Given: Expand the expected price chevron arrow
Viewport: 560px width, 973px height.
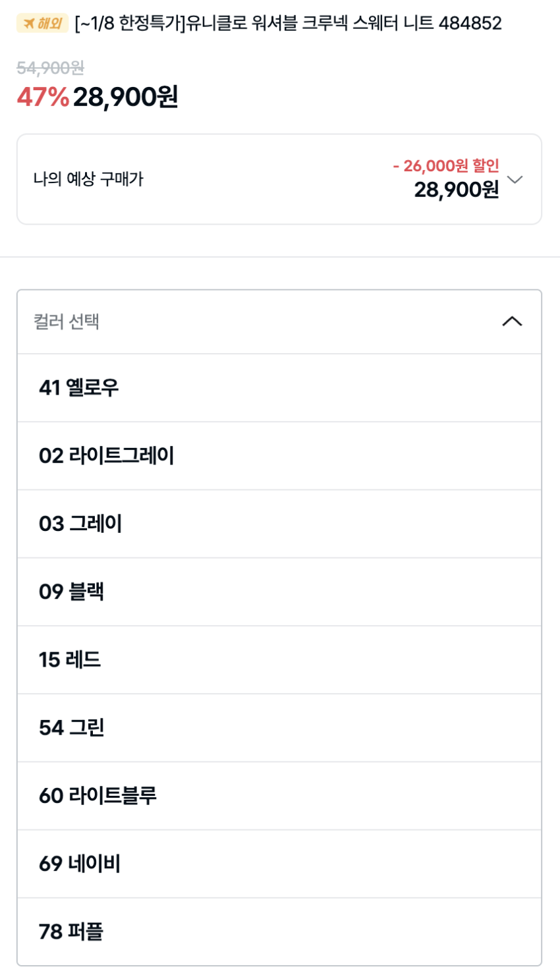Looking at the screenshot, I should (515, 180).
